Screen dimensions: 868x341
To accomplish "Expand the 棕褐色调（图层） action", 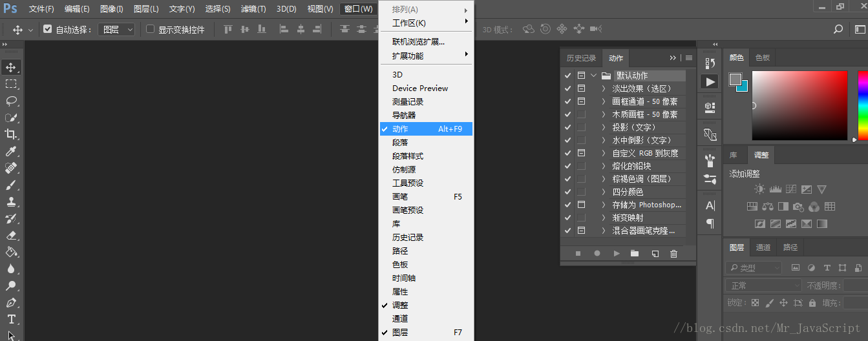I will pos(604,179).
